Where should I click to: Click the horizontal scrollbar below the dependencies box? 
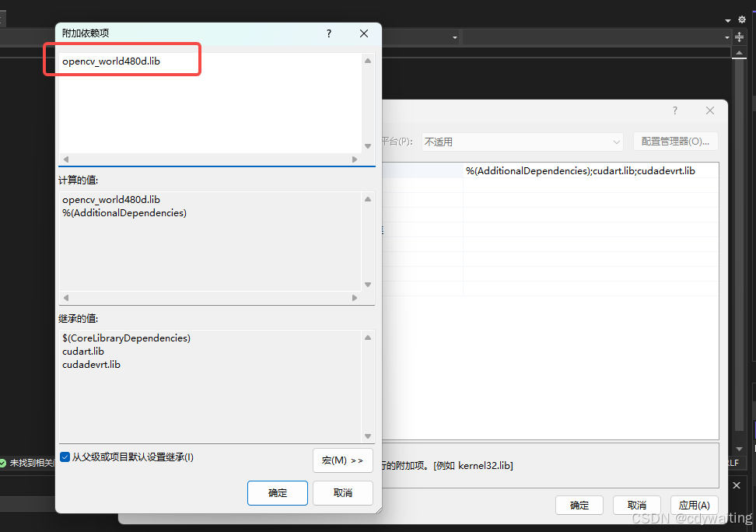(210, 159)
